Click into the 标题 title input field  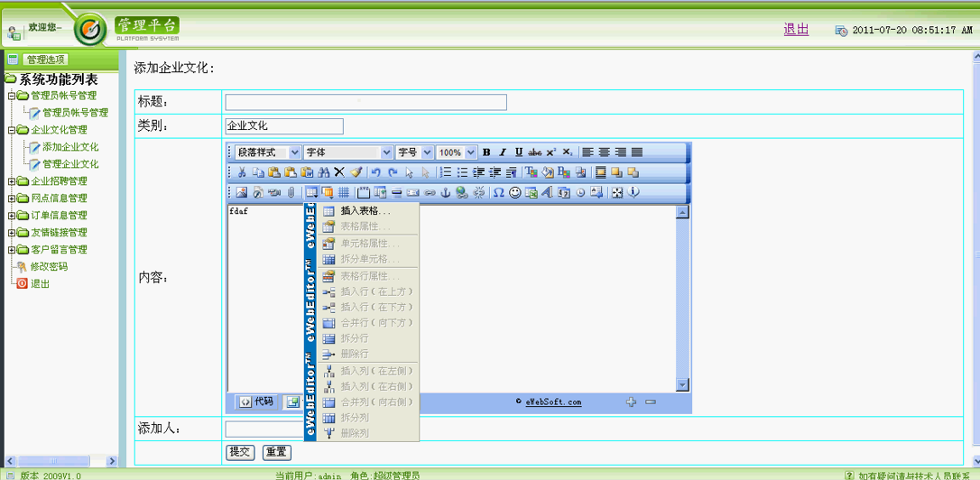click(x=365, y=103)
